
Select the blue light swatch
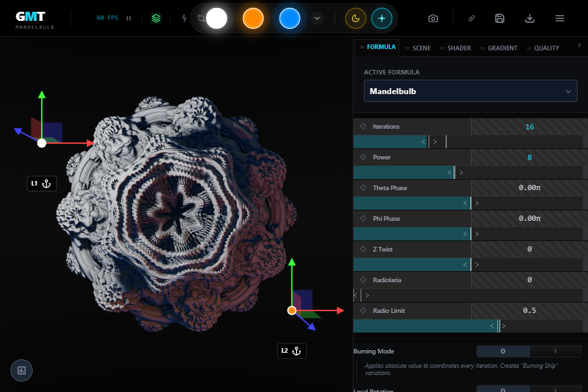point(289,18)
